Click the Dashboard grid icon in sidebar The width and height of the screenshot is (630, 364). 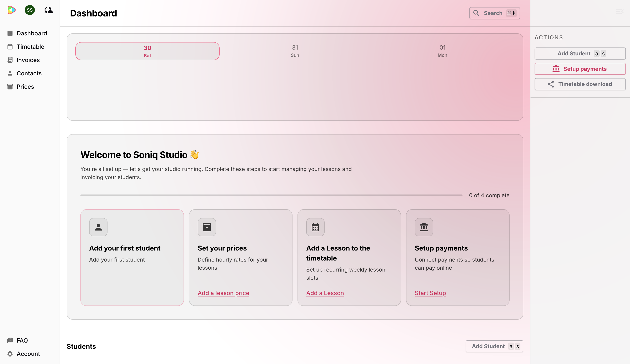tap(10, 33)
